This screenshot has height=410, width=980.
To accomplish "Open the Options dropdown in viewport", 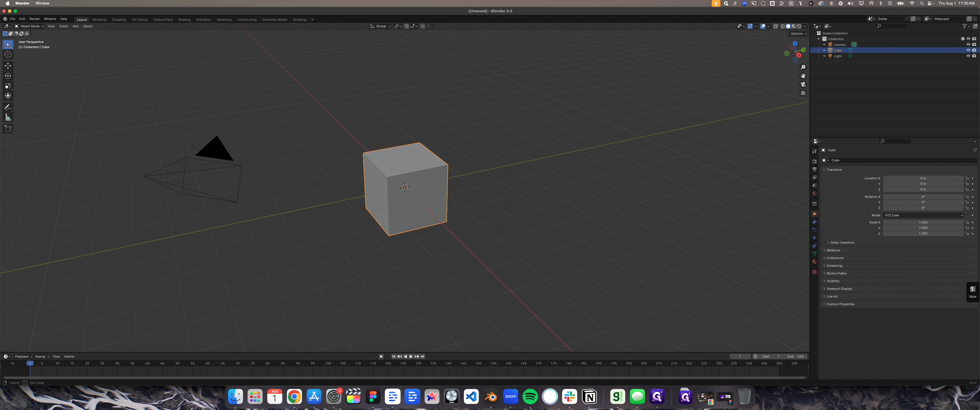I will tap(799, 34).
